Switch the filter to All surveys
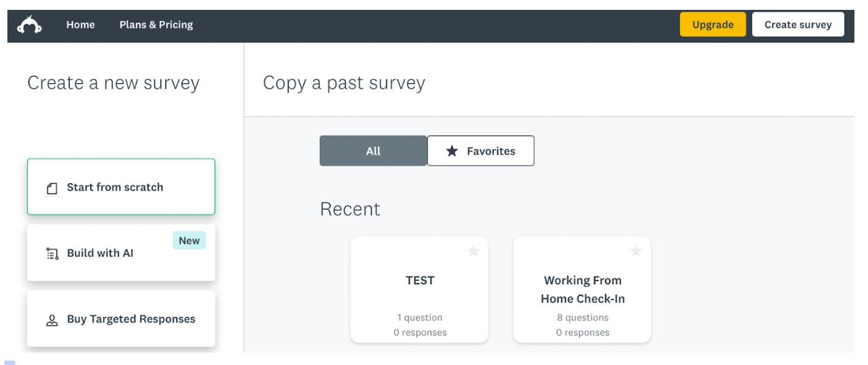Screen dimensions: 868x365 [373, 150]
